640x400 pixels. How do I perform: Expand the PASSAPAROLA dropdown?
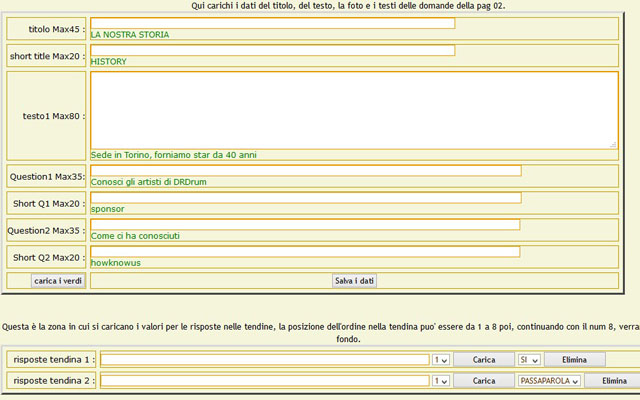click(549, 381)
